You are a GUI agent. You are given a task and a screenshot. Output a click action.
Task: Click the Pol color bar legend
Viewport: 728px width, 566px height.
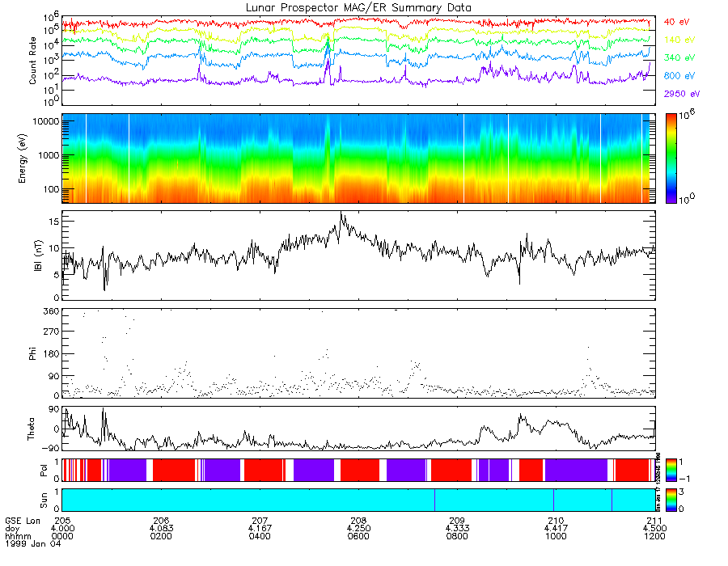point(671,470)
